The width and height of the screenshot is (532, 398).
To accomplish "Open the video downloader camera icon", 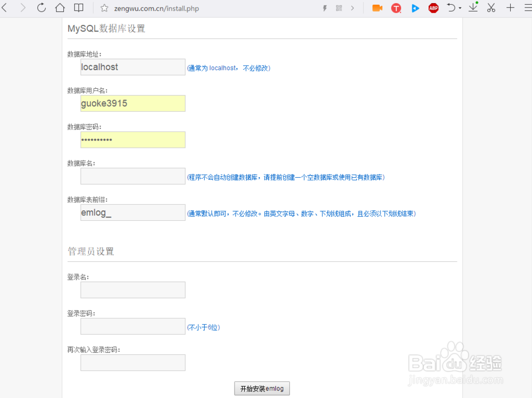I will (377, 8).
